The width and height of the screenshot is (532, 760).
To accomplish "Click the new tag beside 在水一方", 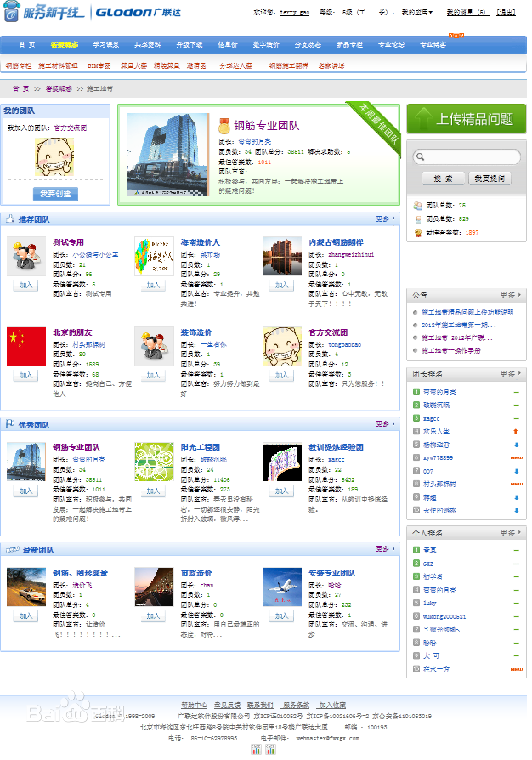I will click(x=517, y=669).
